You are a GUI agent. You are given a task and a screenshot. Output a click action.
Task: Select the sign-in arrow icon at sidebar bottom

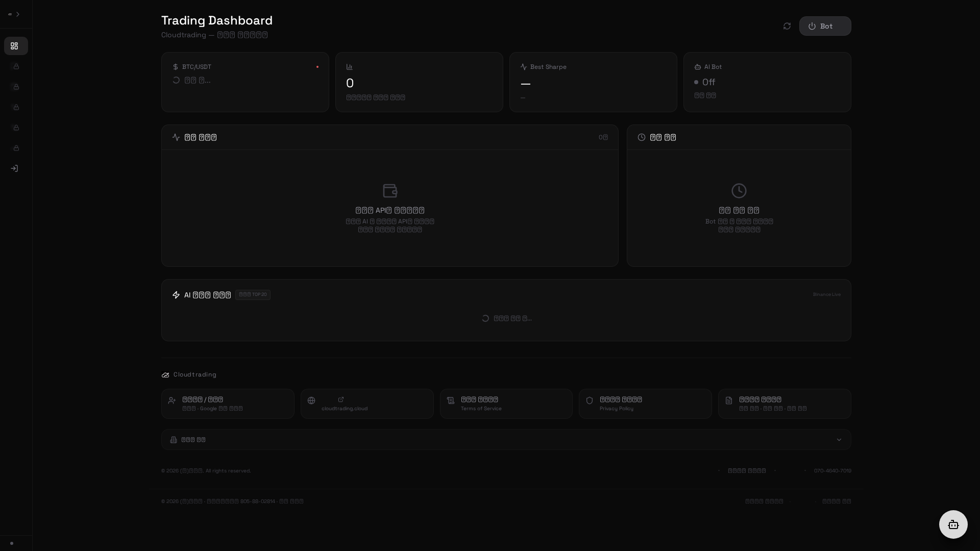14,168
